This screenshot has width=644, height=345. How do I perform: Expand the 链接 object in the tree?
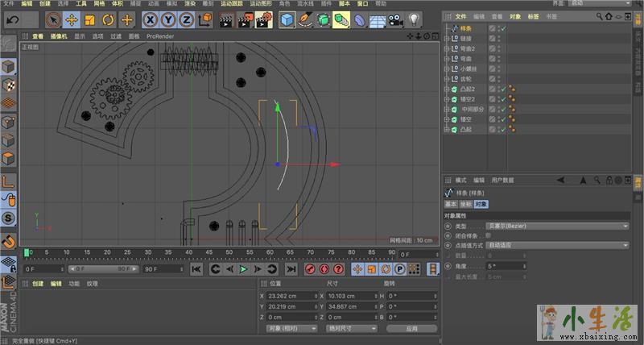click(447, 38)
